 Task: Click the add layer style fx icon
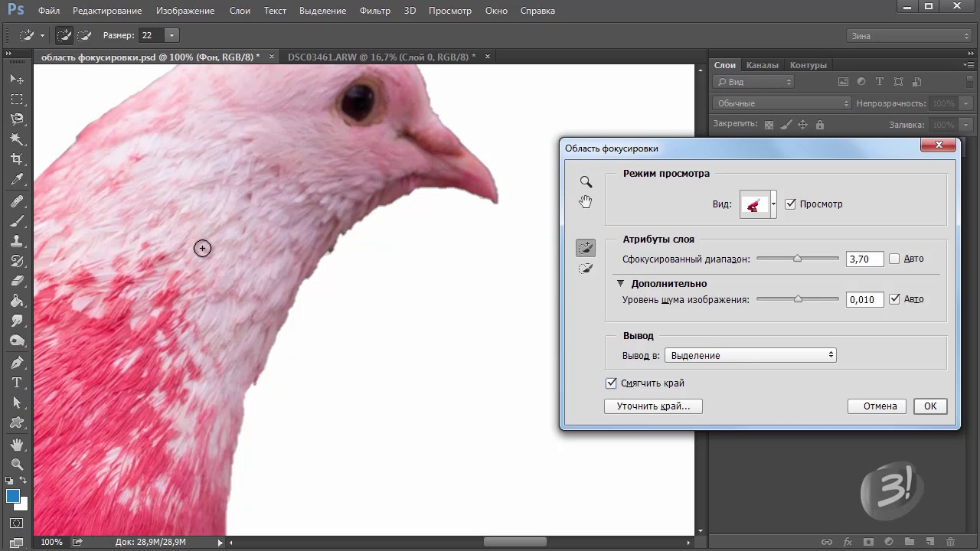(848, 542)
